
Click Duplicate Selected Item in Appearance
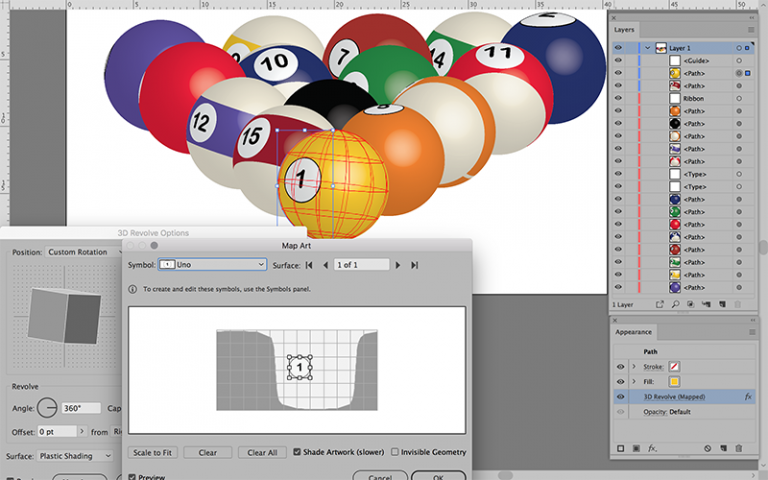pyautogui.click(x=723, y=448)
